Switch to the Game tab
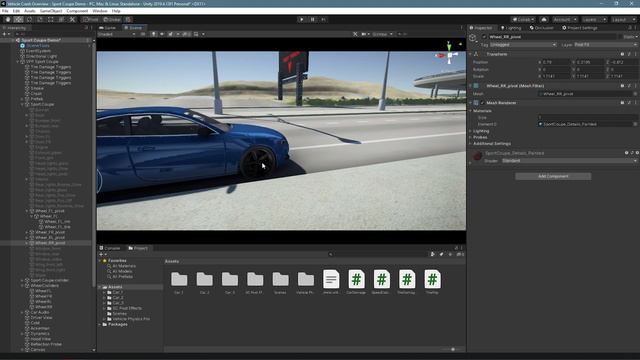The image size is (640, 360). click(x=108, y=28)
